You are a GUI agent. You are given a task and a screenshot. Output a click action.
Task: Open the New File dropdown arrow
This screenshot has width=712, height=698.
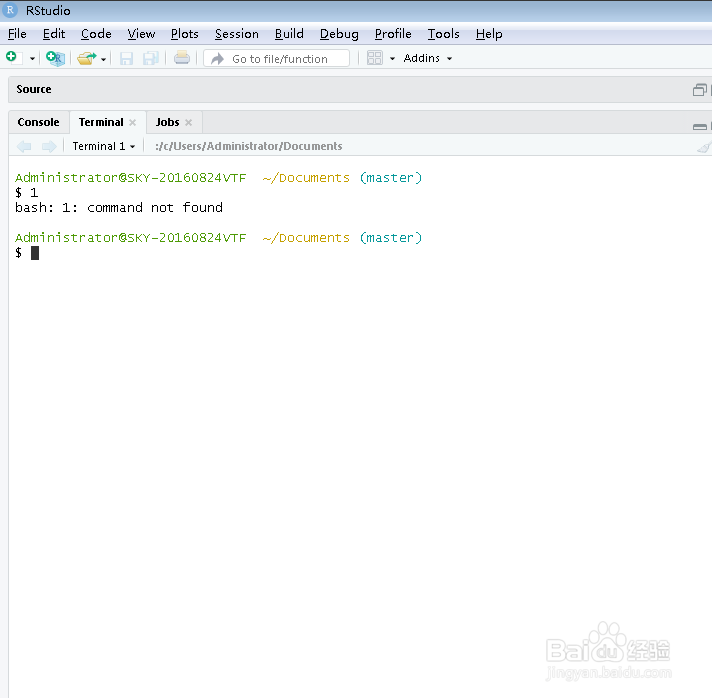pos(32,59)
